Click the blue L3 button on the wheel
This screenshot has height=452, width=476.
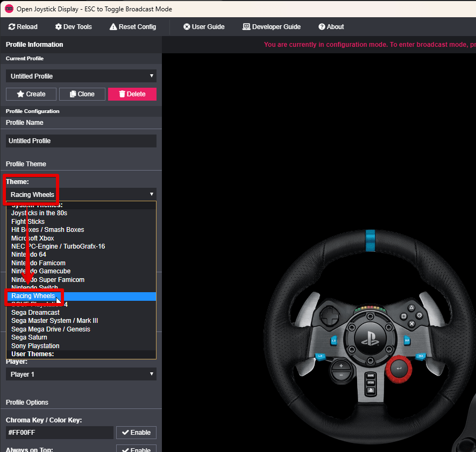point(320,356)
